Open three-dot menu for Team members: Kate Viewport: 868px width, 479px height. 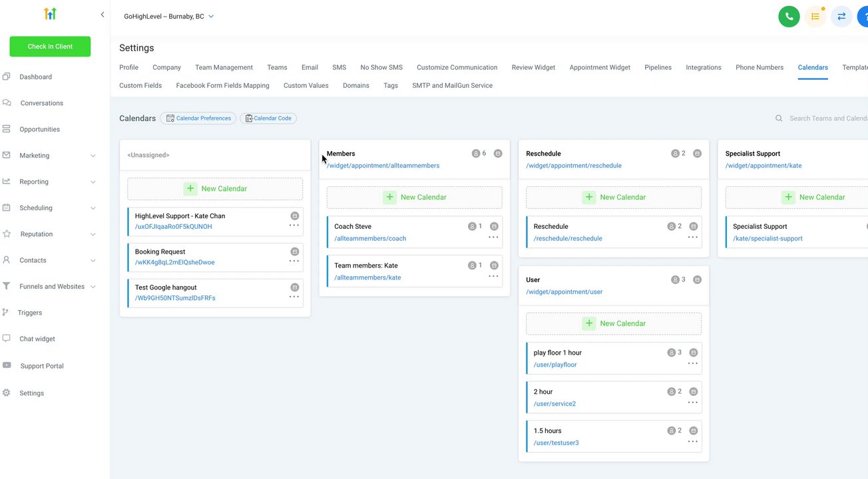pyautogui.click(x=493, y=277)
